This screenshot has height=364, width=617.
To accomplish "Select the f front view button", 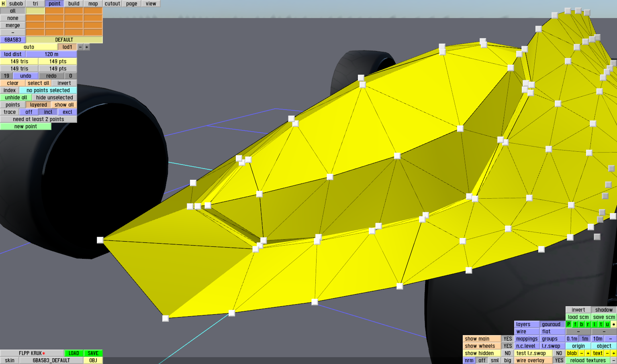I will 575,324.
